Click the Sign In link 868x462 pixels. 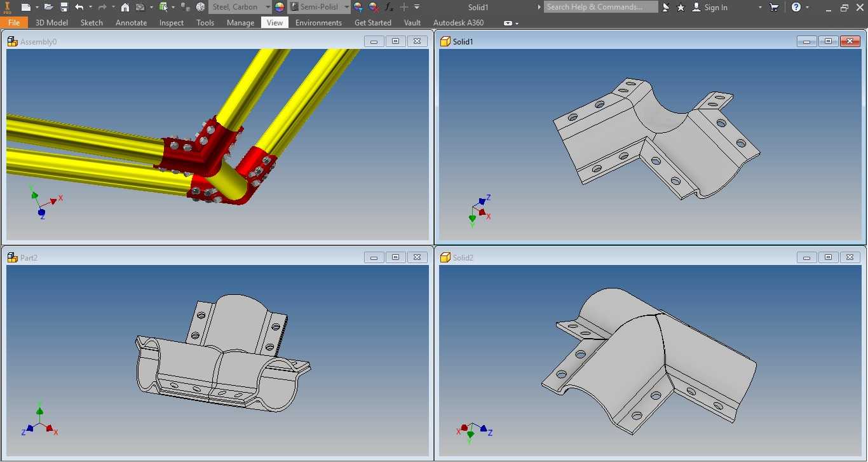(715, 7)
